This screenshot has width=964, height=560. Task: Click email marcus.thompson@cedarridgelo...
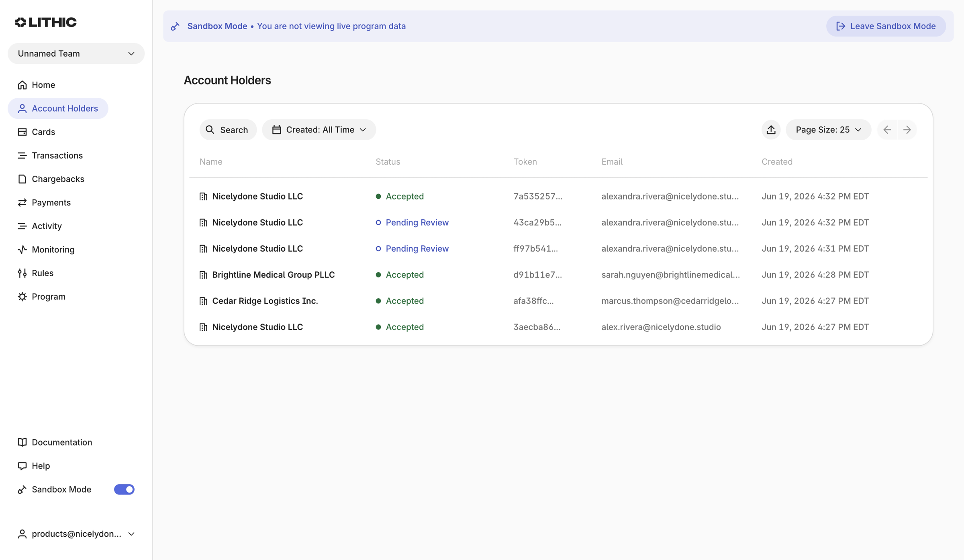point(670,301)
